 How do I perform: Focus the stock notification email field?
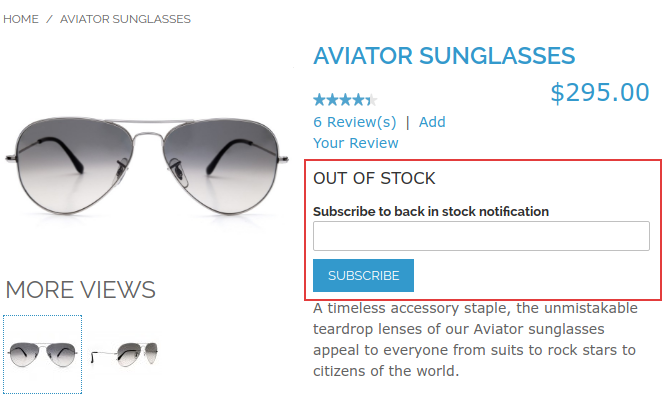pyautogui.click(x=481, y=236)
